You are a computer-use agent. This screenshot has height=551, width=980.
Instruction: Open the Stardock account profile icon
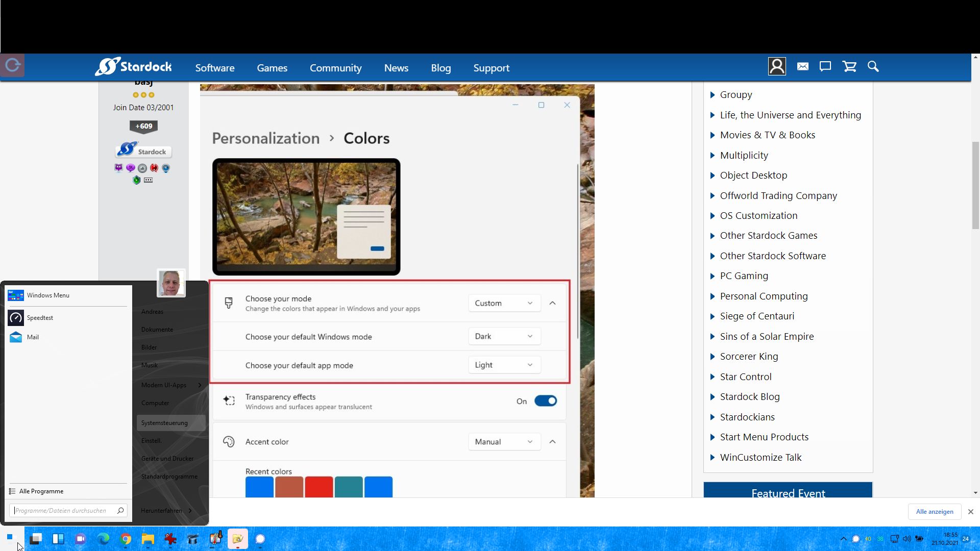pos(777,67)
